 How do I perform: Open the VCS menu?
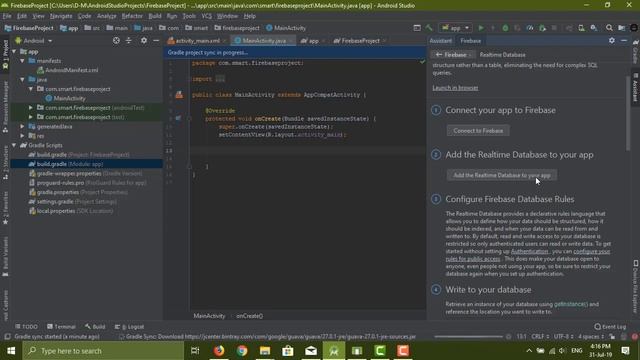pos(207,16)
